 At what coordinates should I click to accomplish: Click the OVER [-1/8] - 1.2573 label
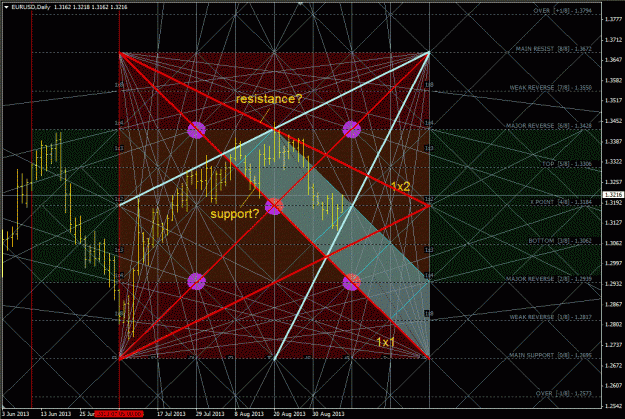[x=563, y=393]
